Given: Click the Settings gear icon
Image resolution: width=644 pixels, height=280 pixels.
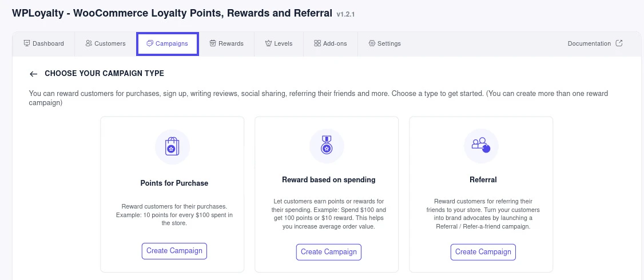Looking at the screenshot, I should [x=372, y=43].
